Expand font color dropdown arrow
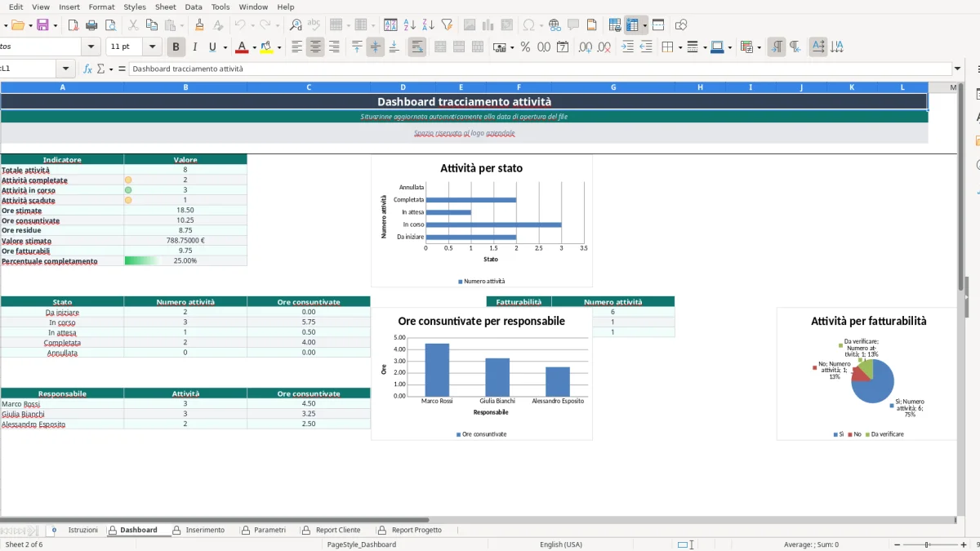 254,47
